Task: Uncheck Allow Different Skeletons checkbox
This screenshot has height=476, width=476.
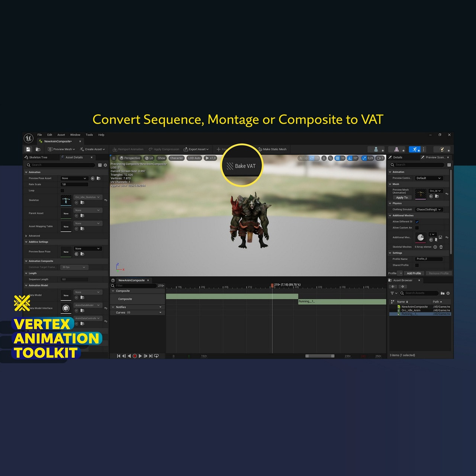Action: coord(417,222)
